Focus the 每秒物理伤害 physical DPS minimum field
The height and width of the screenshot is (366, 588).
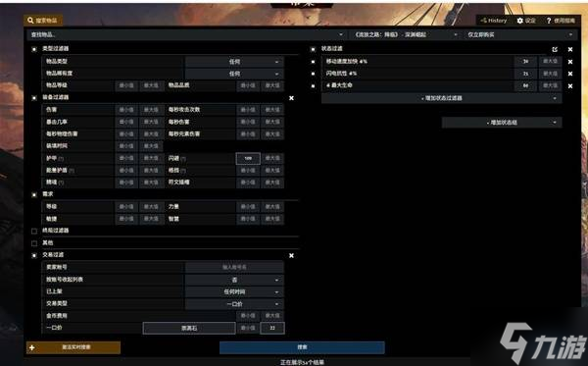pyautogui.click(x=126, y=134)
